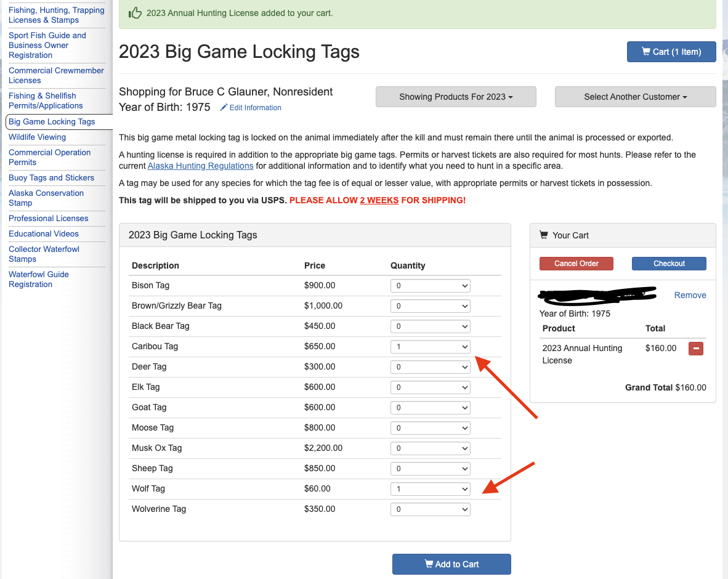
Task: Open the Cart (1 Item) button
Action: (x=671, y=52)
